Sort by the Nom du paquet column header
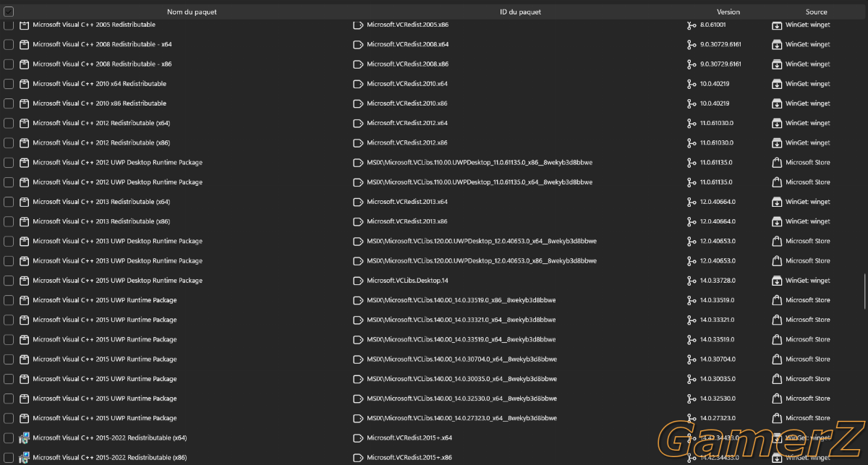 coord(192,12)
